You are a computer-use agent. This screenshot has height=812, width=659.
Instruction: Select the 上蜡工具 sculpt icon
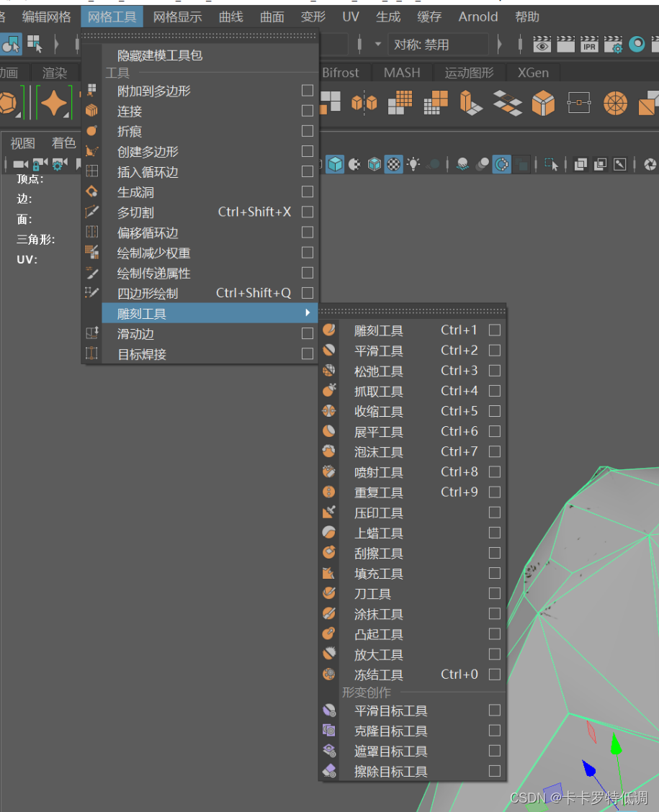(x=329, y=533)
